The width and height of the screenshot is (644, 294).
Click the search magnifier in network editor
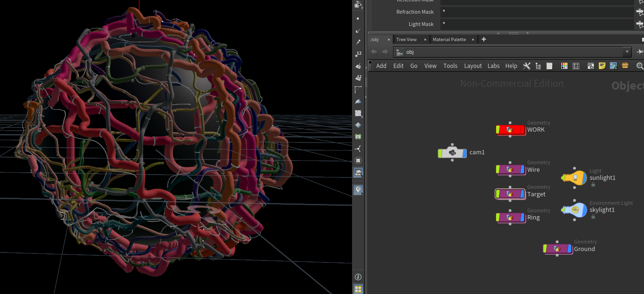pyautogui.click(x=640, y=66)
